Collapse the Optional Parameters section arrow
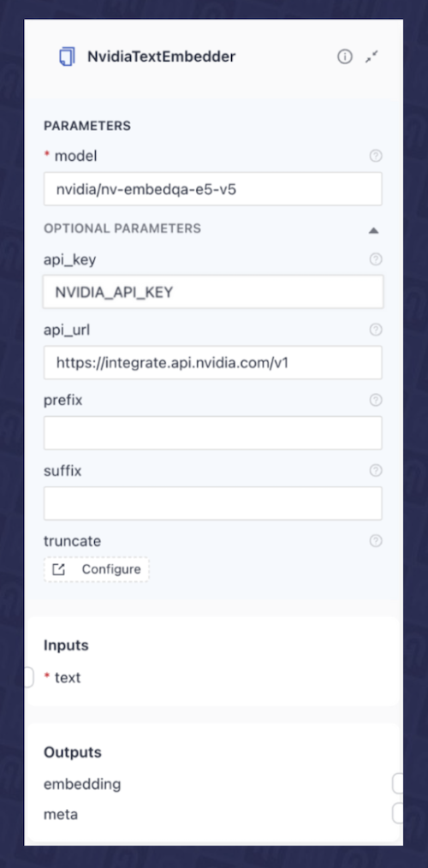Viewport: 428px width, 868px height. pyautogui.click(x=374, y=230)
